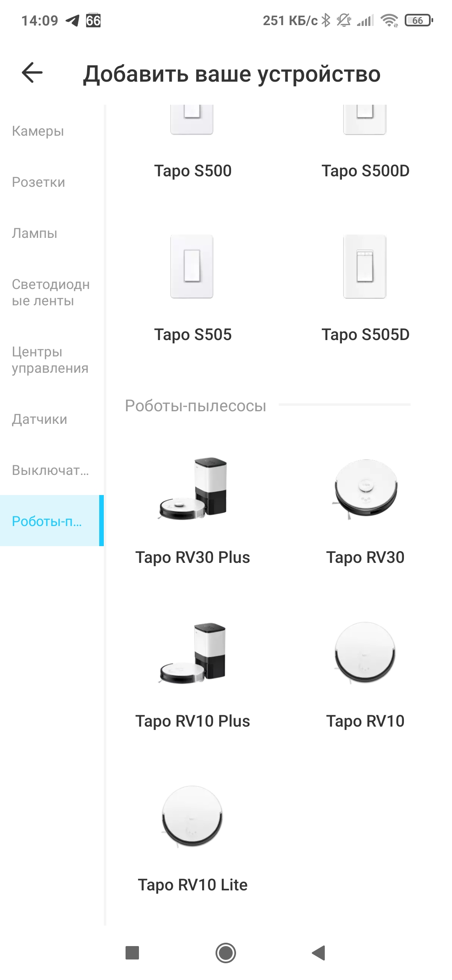
Task: Choose the Tapo S505 switch image
Action: 192,266
